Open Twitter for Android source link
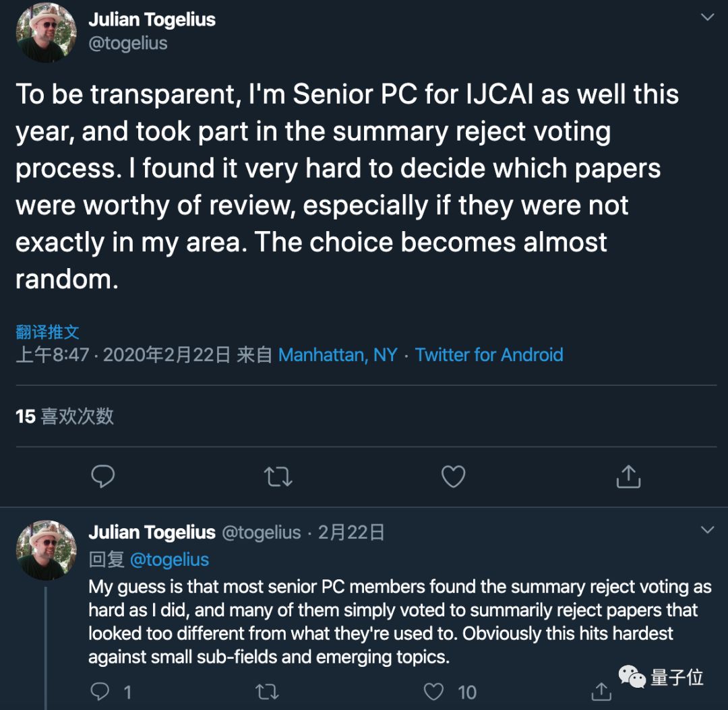728x710 pixels. tap(489, 355)
